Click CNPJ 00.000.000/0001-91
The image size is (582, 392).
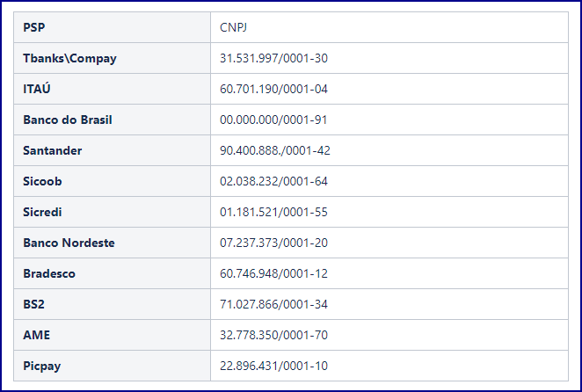click(x=273, y=120)
